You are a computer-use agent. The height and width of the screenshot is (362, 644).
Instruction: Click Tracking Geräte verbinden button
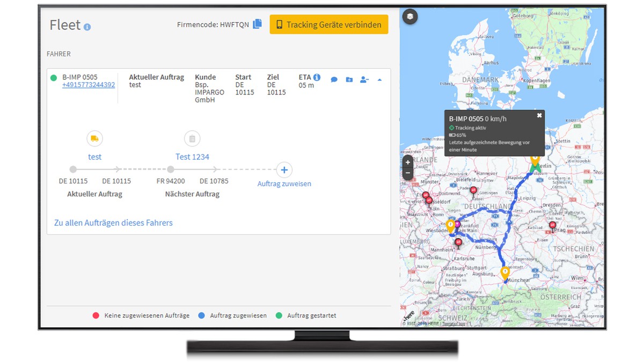pos(329,25)
